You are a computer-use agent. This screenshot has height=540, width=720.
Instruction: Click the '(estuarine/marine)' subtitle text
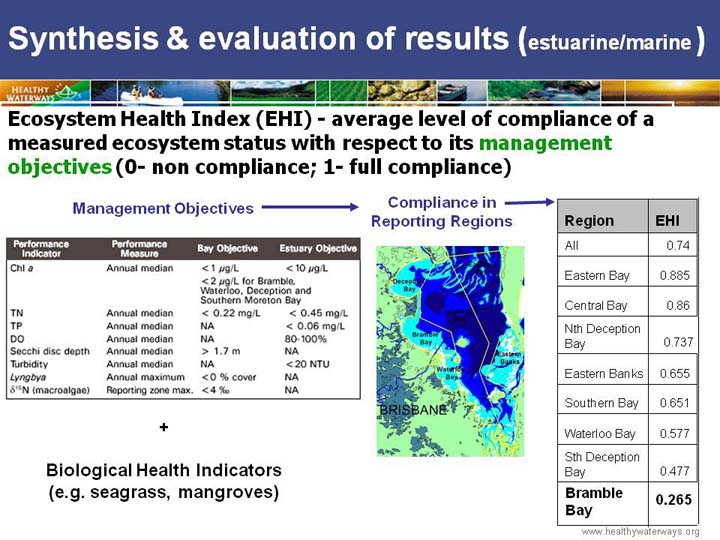coord(611,40)
